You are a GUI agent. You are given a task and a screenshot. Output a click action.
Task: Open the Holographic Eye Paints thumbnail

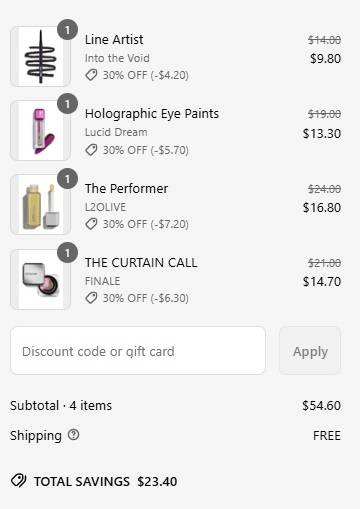40,131
